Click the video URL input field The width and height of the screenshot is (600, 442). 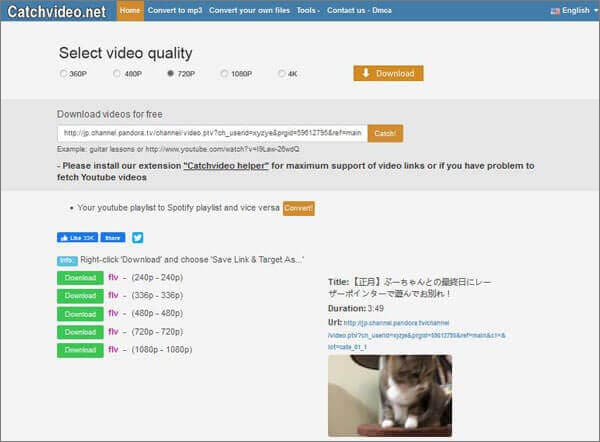(x=212, y=133)
